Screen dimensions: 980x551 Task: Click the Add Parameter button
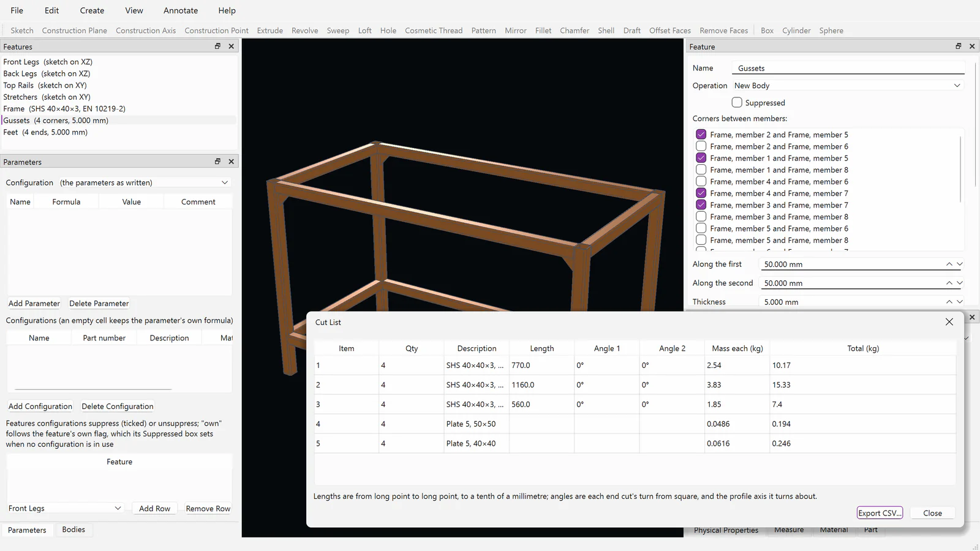pyautogui.click(x=34, y=304)
